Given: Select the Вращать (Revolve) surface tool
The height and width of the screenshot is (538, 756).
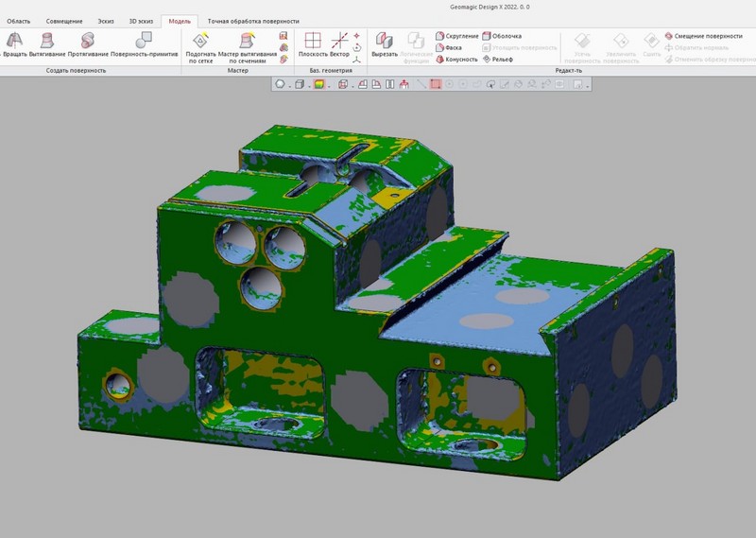Looking at the screenshot, I should tap(14, 44).
